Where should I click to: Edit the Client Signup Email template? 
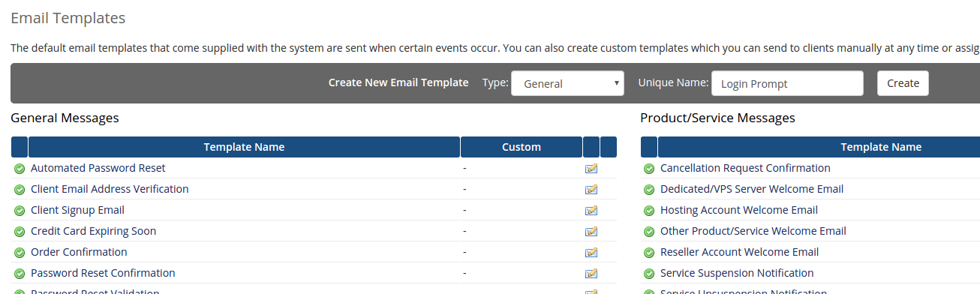(x=591, y=210)
